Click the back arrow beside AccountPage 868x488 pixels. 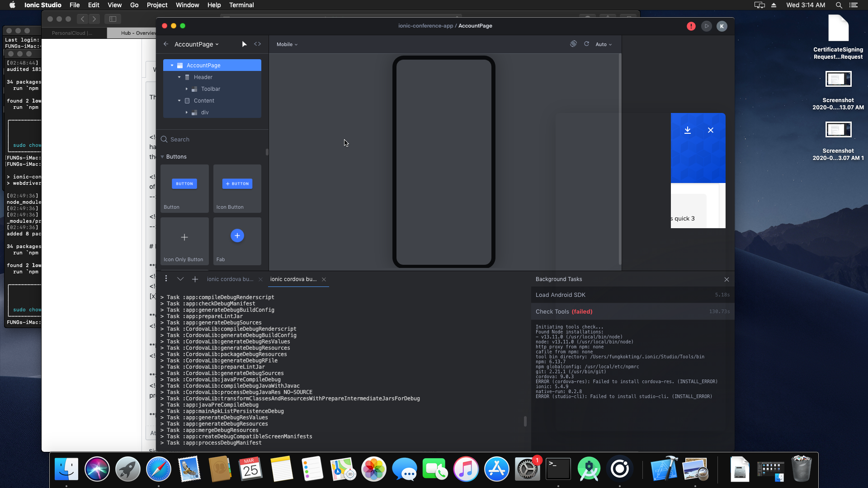tap(166, 44)
